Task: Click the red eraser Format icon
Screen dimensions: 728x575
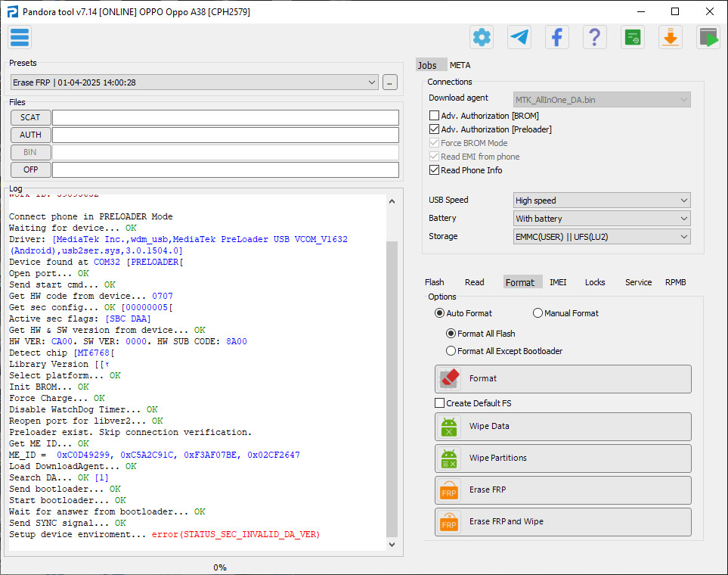Action: coord(449,378)
